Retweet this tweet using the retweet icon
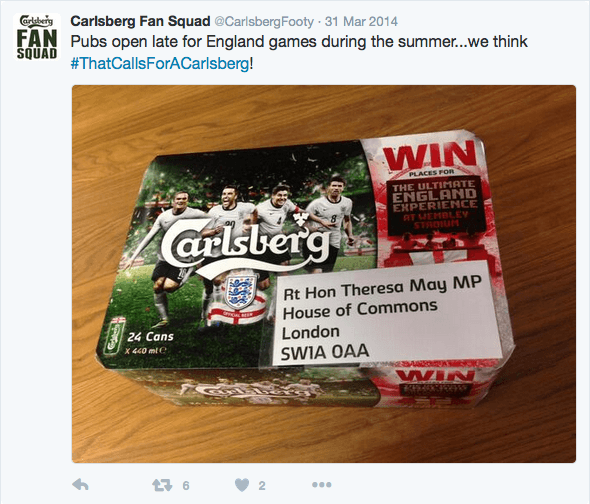 [x=162, y=485]
